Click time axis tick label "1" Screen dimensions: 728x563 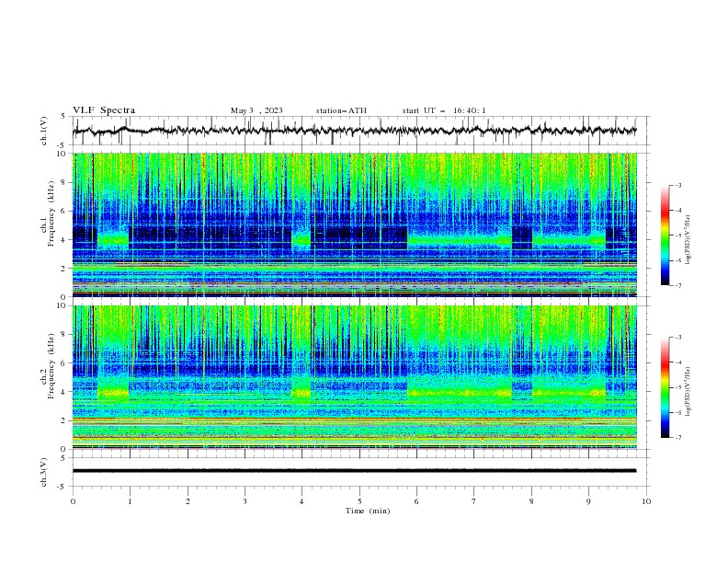(x=130, y=501)
